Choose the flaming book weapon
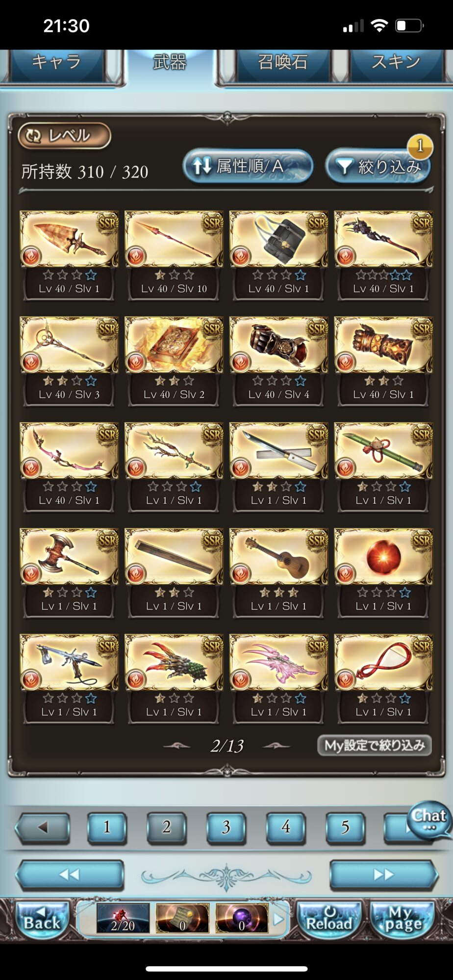Image resolution: width=453 pixels, height=980 pixels. [x=174, y=345]
